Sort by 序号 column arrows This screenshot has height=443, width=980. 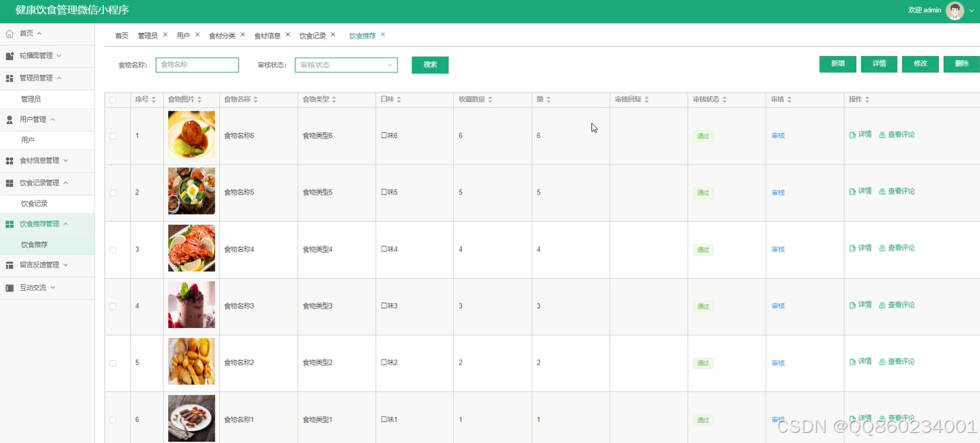point(154,100)
